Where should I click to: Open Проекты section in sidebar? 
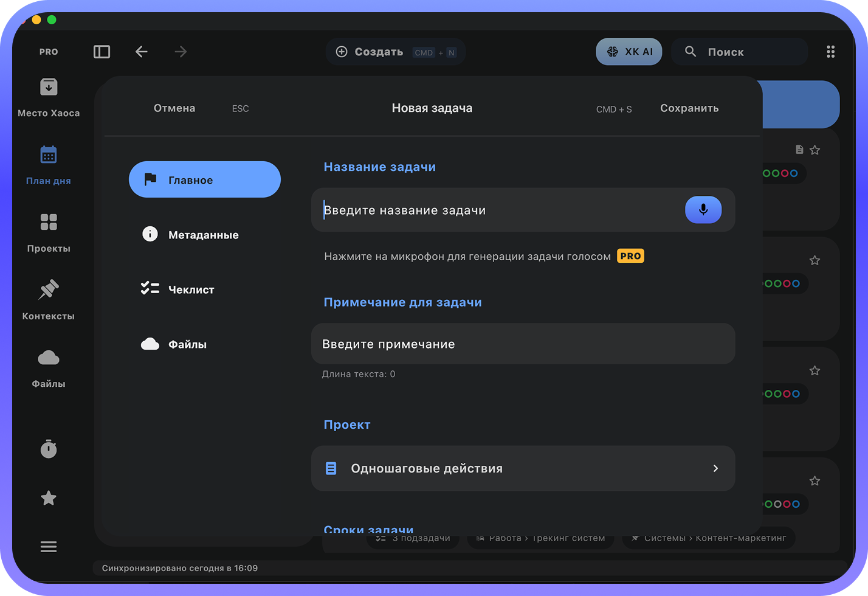click(x=49, y=233)
